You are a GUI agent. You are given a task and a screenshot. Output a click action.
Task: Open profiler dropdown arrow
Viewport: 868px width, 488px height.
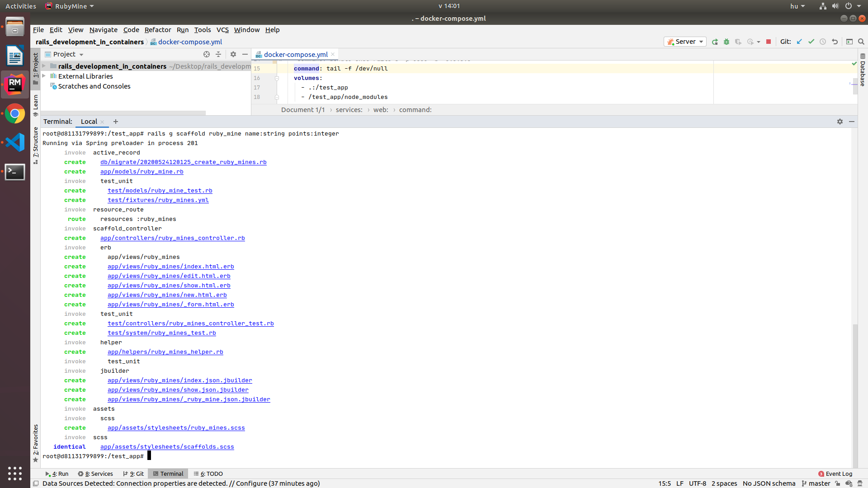point(759,42)
